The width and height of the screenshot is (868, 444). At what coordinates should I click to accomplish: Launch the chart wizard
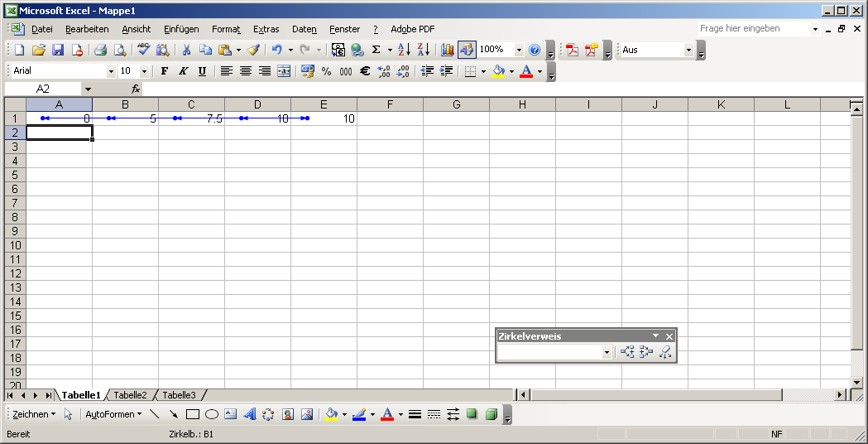[x=448, y=50]
